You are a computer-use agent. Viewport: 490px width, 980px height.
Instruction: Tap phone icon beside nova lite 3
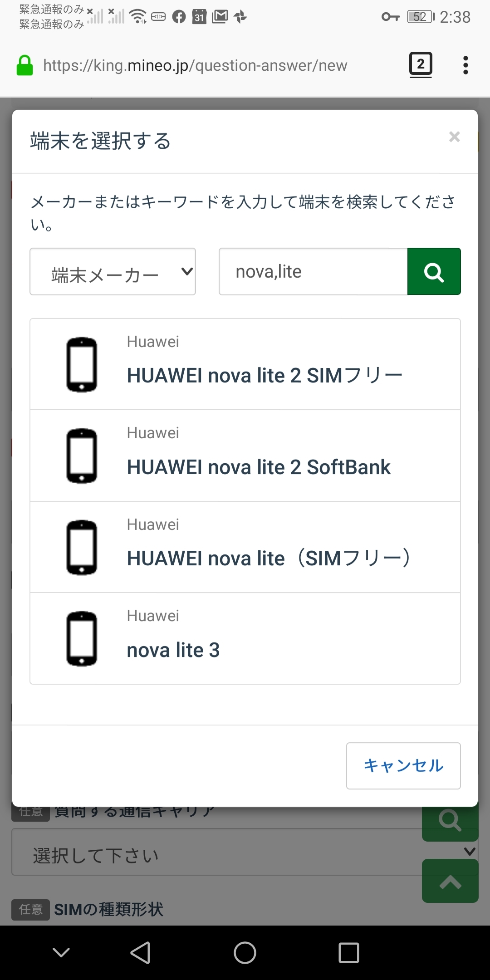point(82,638)
